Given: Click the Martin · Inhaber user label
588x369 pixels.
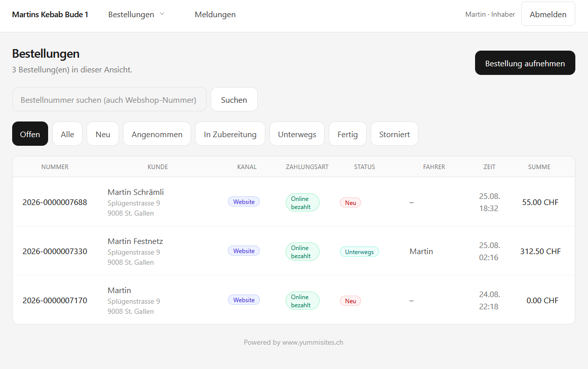Looking at the screenshot, I should (x=490, y=14).
